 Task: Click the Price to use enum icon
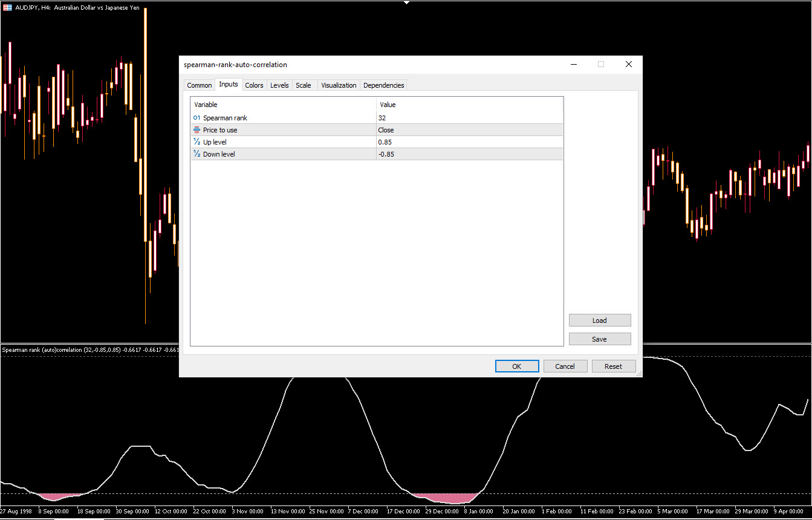[x=197, y=130]
